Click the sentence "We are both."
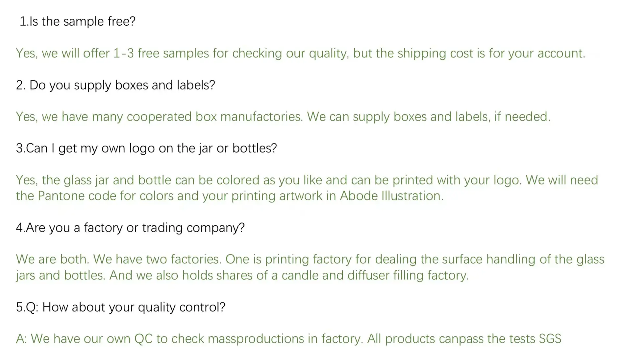 pyautogui.click(x=53, y=259)
